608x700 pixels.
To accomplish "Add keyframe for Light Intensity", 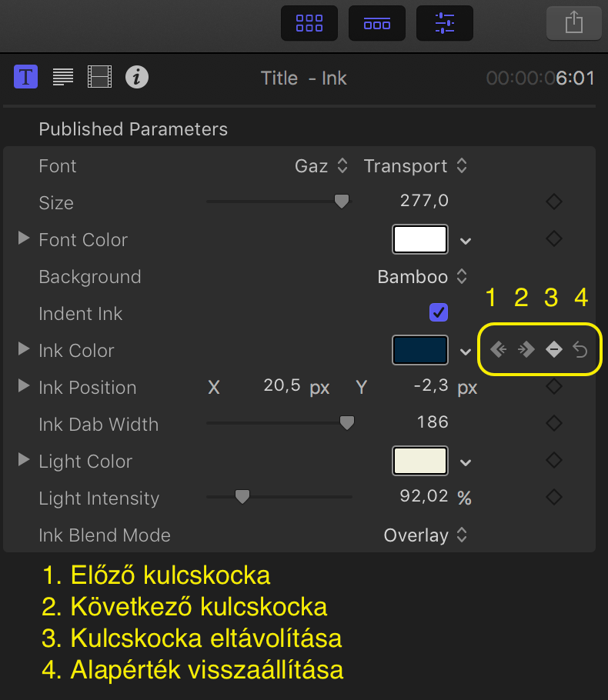I will [553, 498].
